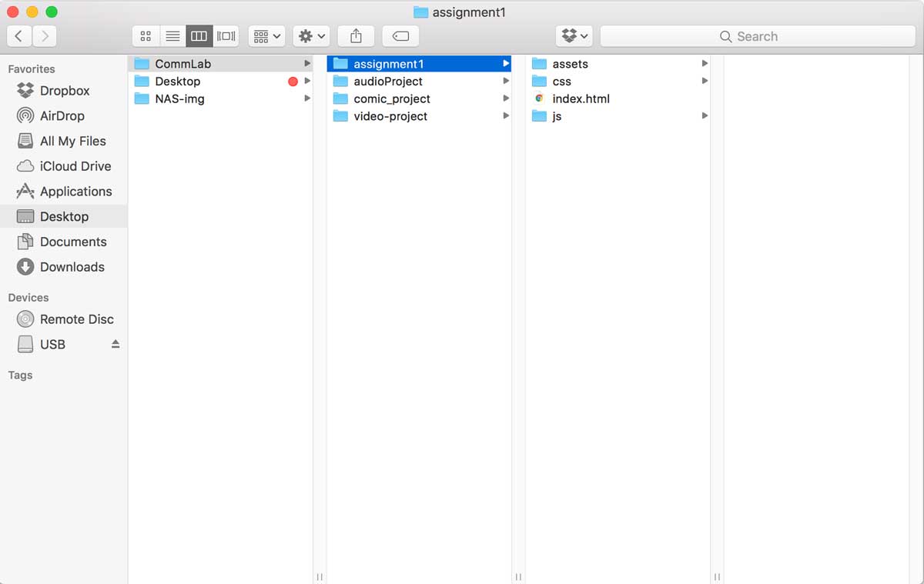Click the Tags sidebar heading
Screen dimensions: 924x584
(x=20, y=375)
